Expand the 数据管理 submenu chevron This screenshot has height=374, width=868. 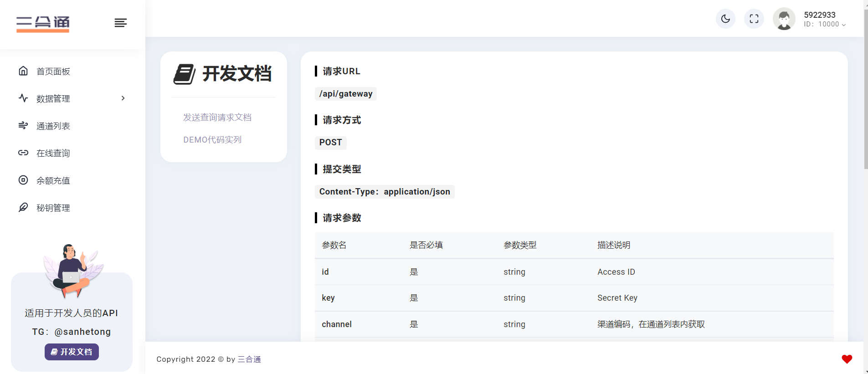click(123, 98)
